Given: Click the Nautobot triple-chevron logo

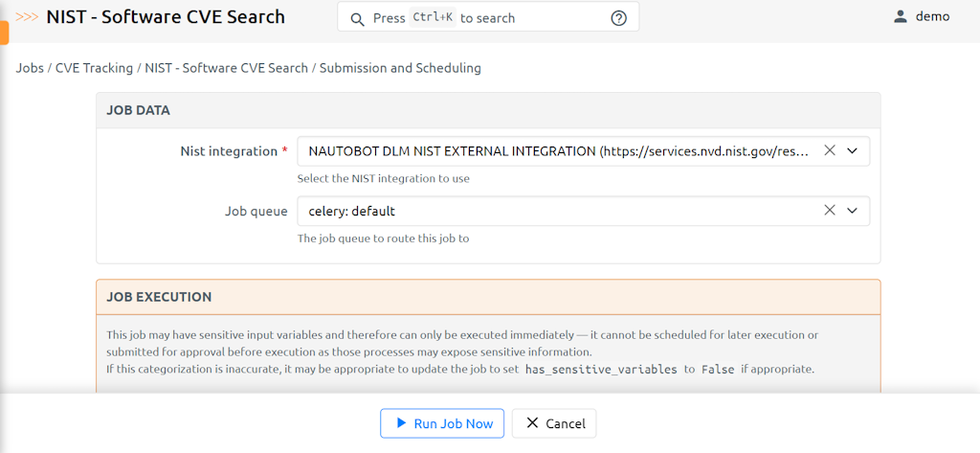Looking at the screenshot, I should [x=28, y=17].
